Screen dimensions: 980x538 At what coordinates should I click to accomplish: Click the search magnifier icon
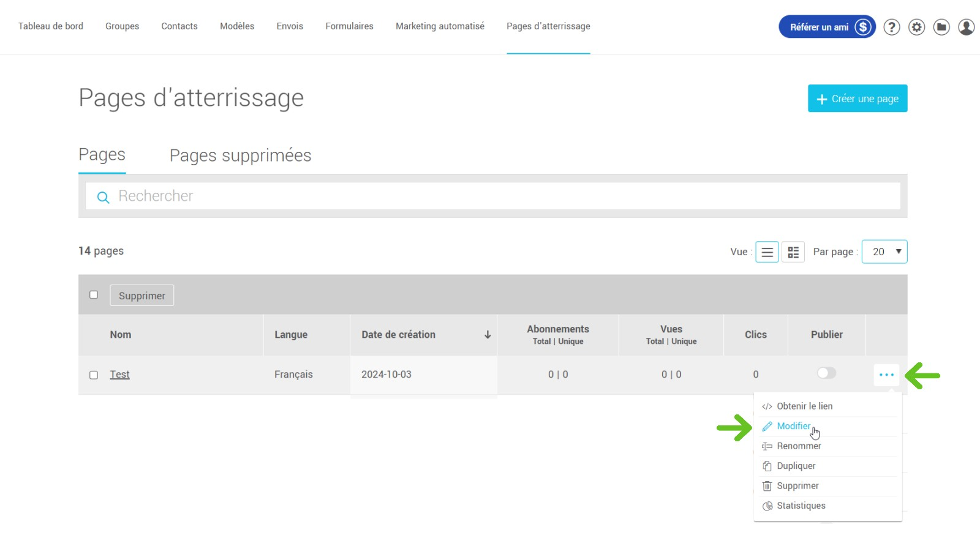click(x=103, y=197)
